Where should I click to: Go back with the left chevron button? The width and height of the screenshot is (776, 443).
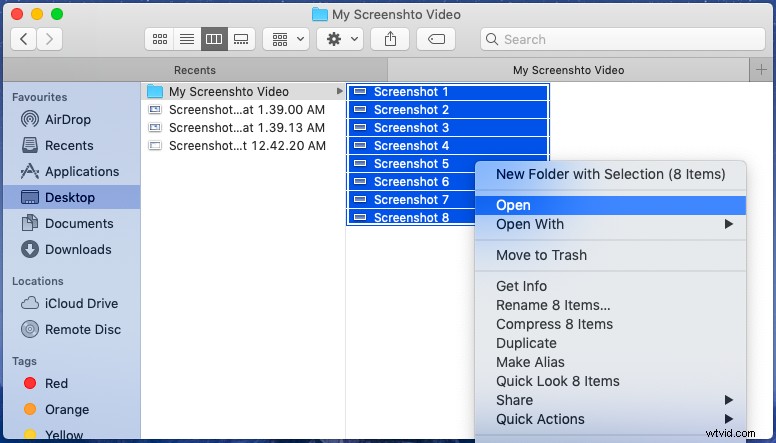[x=23, y=39]
